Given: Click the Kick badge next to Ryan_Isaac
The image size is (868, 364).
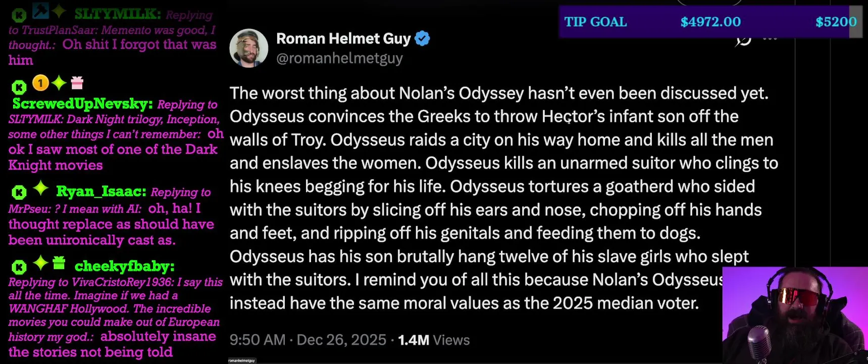Looking at the screenshot, I should pyautogui.click(x=19, y=192).
